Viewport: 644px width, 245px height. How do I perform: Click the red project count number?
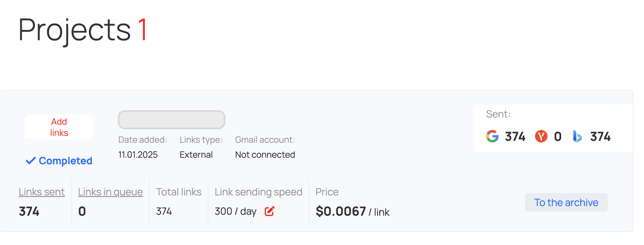tap(143, 30)
